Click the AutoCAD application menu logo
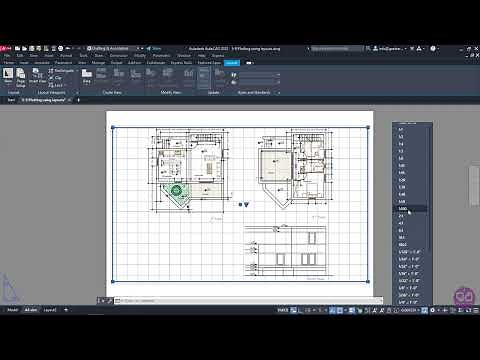Image resolution: width=480 pixels, height=360 pixels. tap(6, 49)
